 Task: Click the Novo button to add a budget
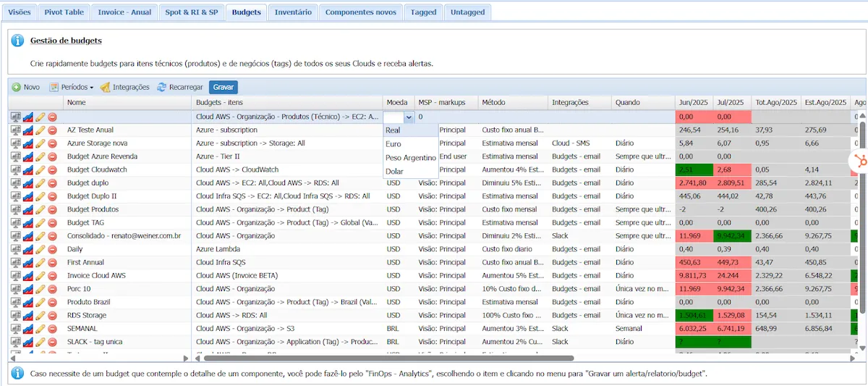26,87
